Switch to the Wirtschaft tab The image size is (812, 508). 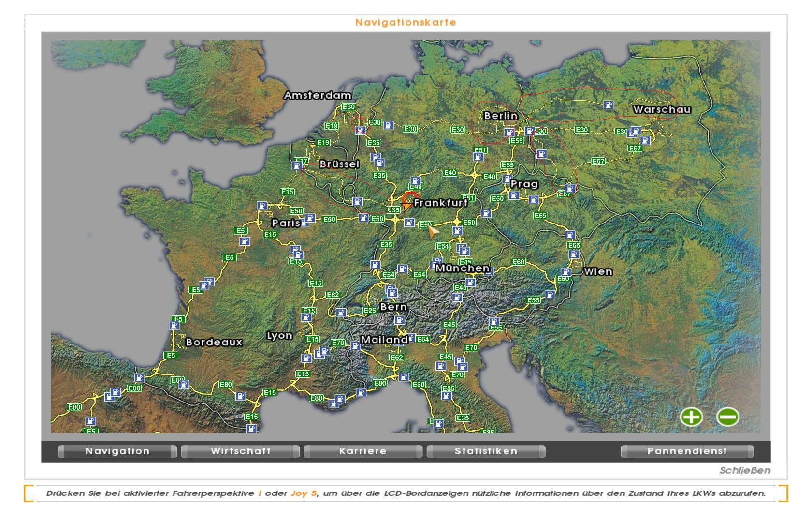pyautogui.click(x=241, y=451)
